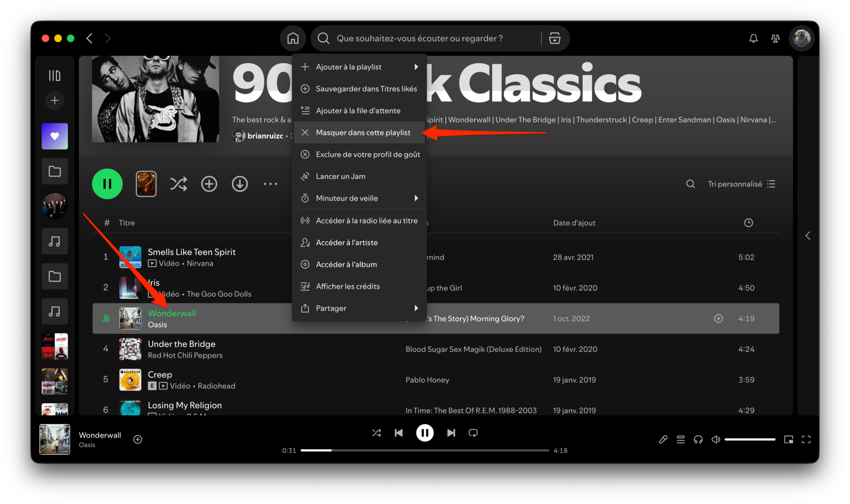This screenshot has height=504, width=850.
Task: Open Accéder à la radio liée au titre
Action: (x=359, y=220)
